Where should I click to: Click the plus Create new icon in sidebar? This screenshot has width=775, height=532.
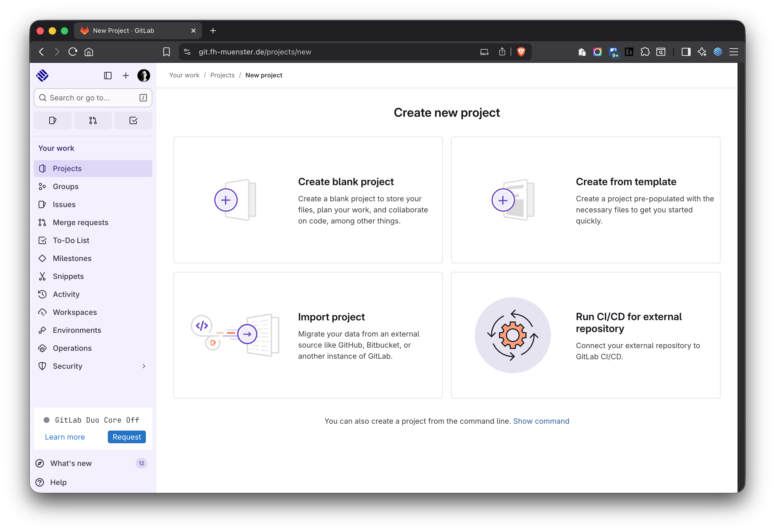[126, 76]
